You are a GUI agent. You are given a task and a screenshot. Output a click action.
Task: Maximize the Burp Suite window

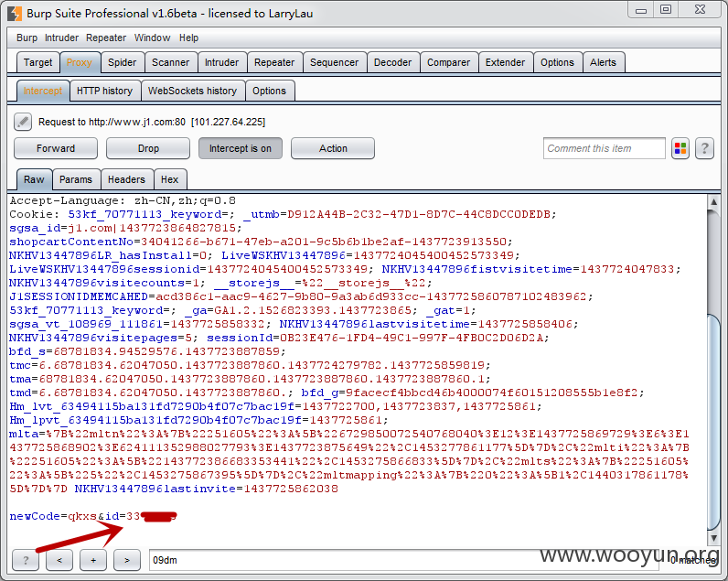click(x=666, y=10)
